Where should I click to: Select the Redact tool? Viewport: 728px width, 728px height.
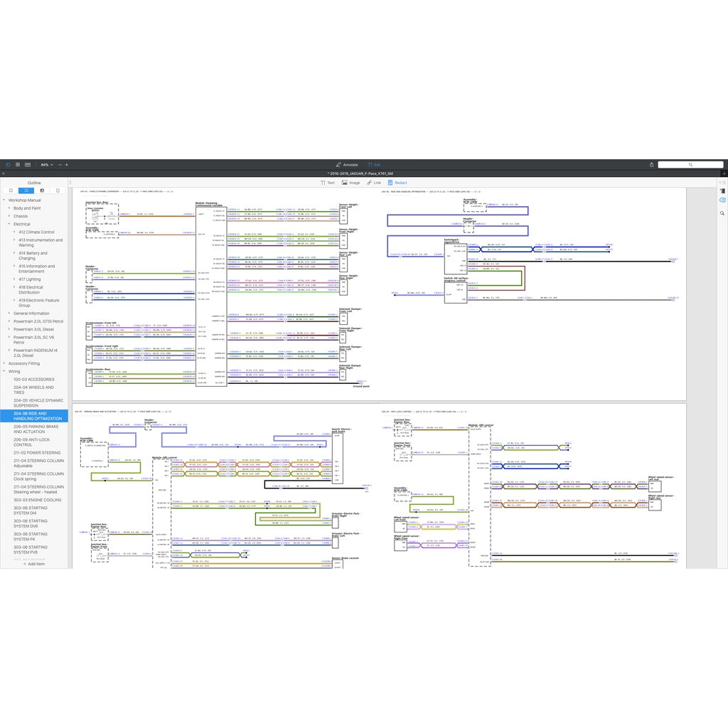[397, 183]
